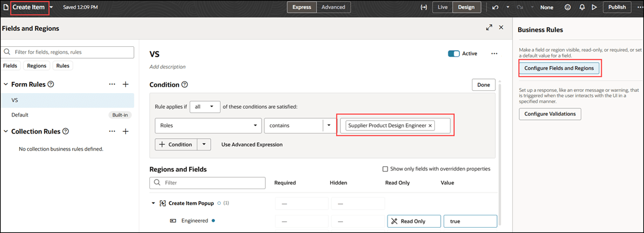
Task: Remove Supplier Product Design Engineer chip
Action: click(430, 126)
